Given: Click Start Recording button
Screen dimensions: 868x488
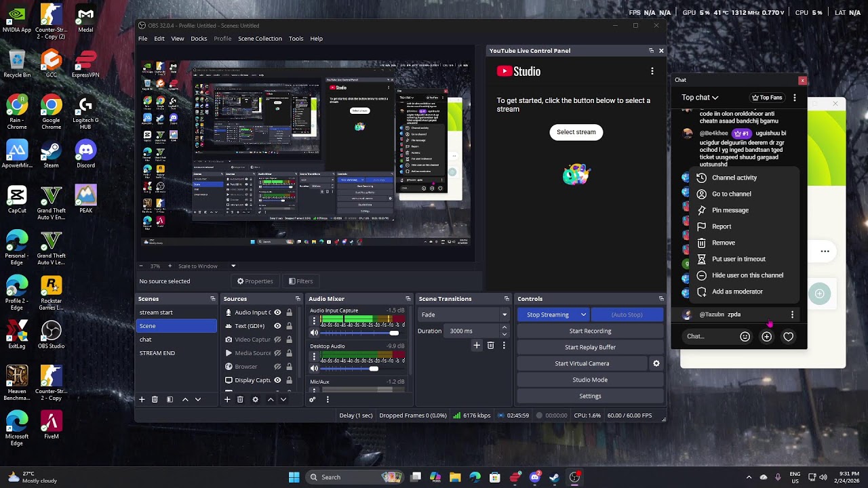Looking at the screenshot, I should coord(590,331).
